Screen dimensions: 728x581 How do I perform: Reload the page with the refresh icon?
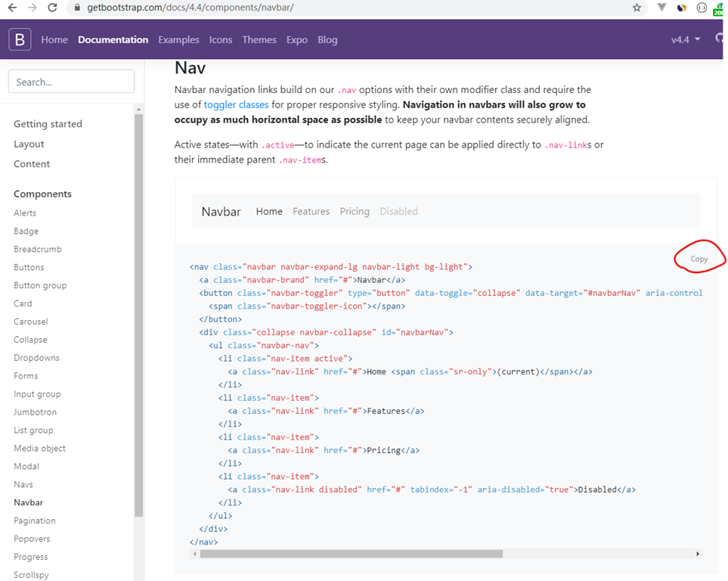[x=52, y=8]
